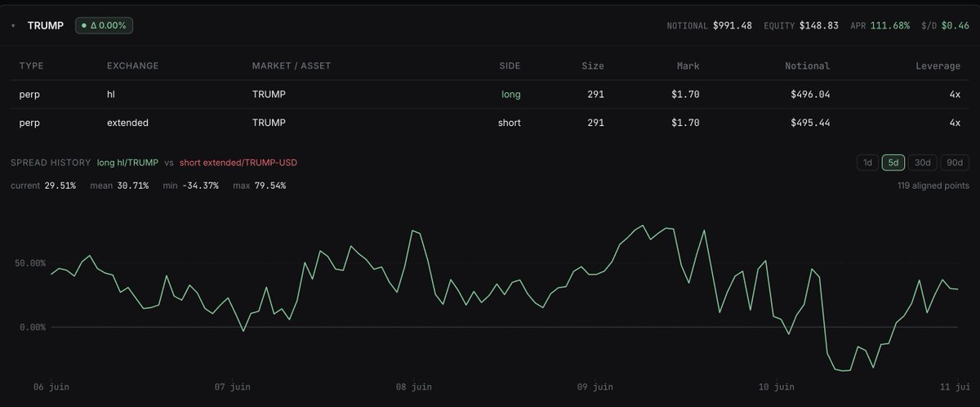This screenshot has height=407, width=980.
Task: Click the perp type in extended row
Action: (x=29, y=123)
